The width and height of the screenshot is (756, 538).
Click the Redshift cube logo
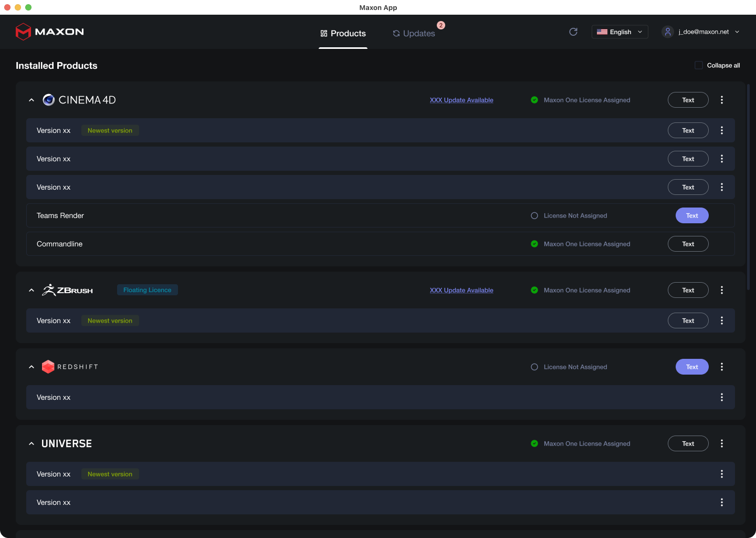click(x=48, y=367)
